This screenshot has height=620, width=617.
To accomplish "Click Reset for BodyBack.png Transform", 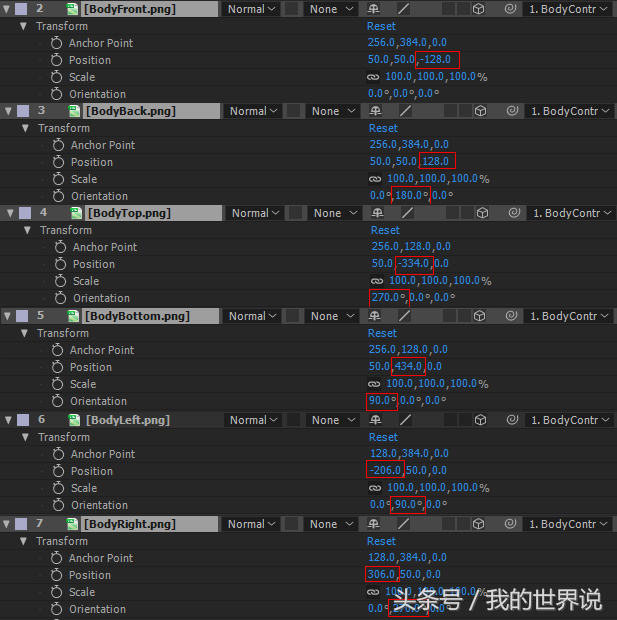I will (383, 128).
